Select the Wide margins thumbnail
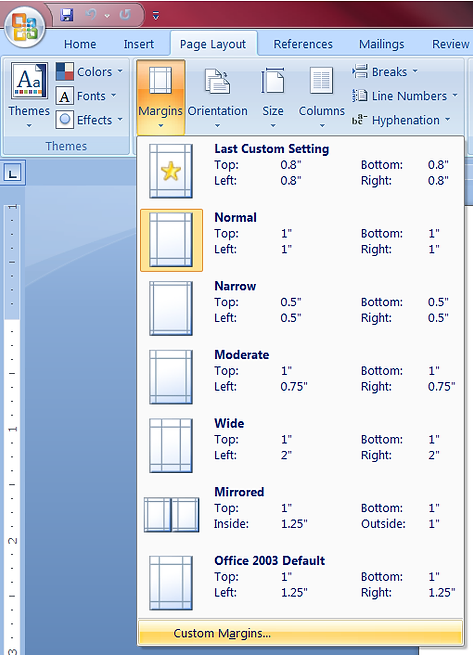 pos(171,445)
